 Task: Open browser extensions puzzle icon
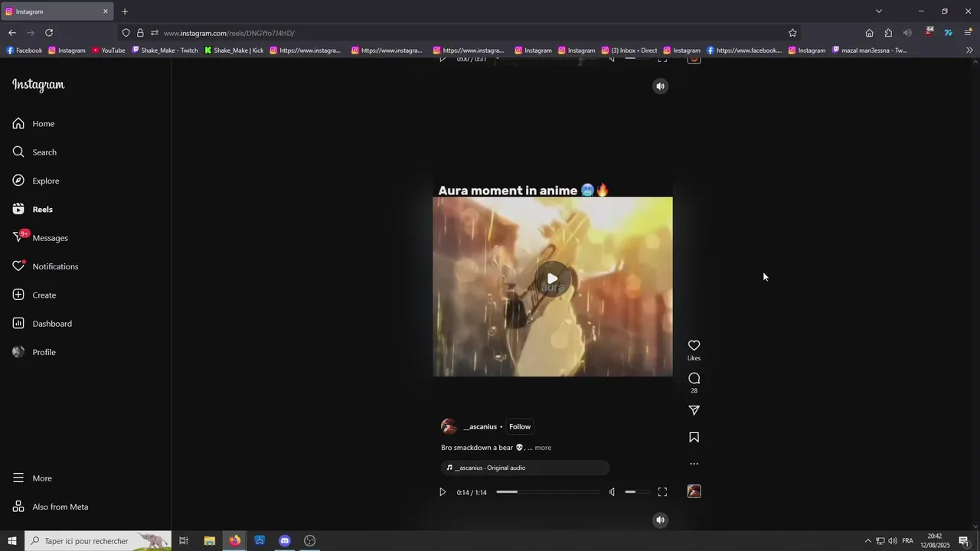tap(888, 33)
